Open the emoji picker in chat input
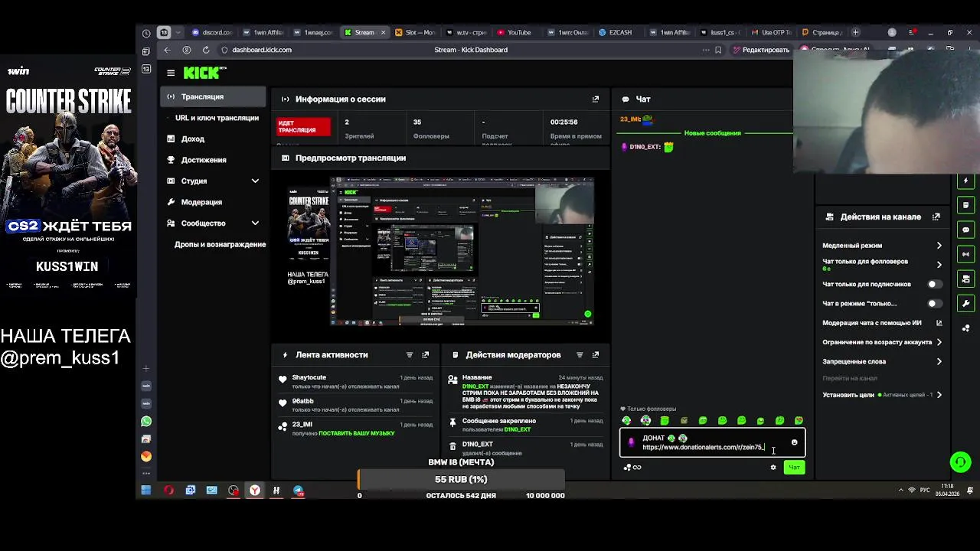 (794, 442)
